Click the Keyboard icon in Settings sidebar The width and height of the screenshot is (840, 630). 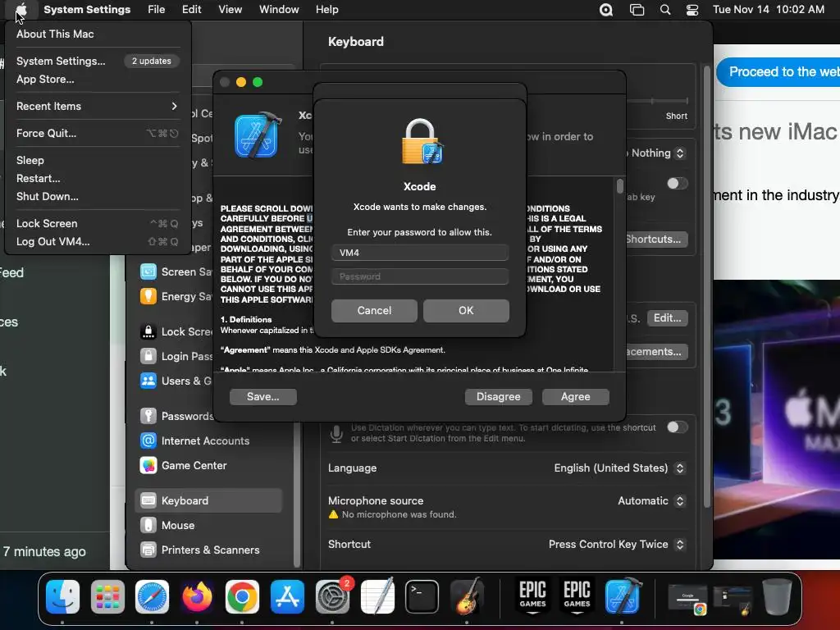point(148,500)
